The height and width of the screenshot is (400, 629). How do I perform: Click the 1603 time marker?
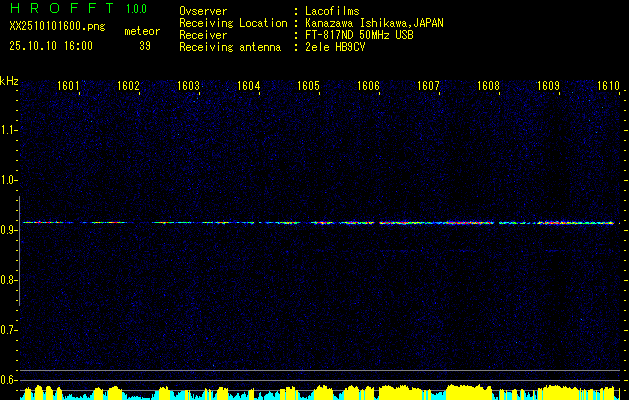[189, 86]
